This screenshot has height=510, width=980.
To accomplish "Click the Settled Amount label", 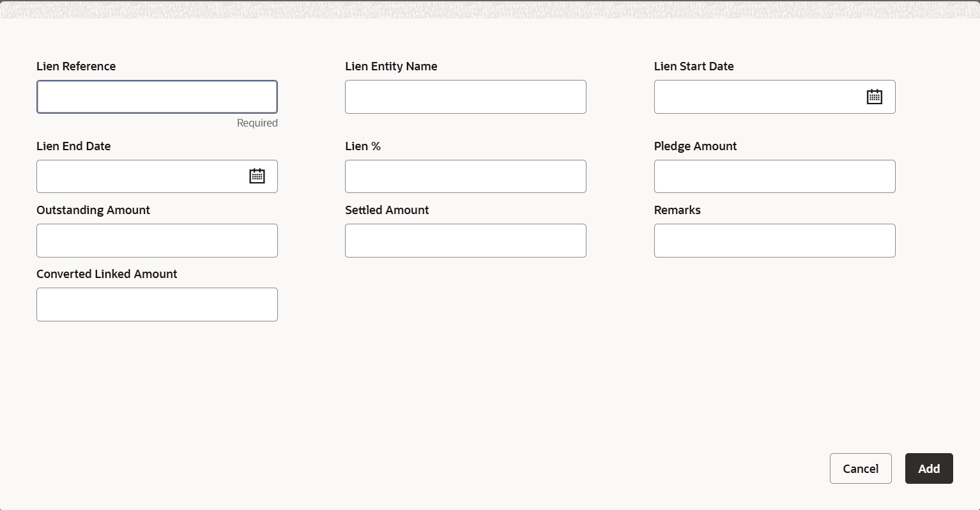I will coord(387,210).
